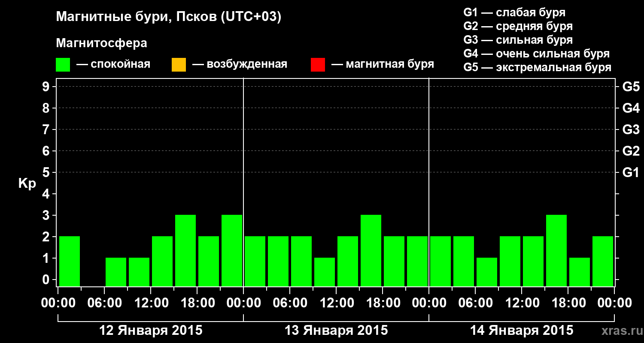Click the legend label '— магнитная буря'
Viewport: 644px width, 343px height.
(383, 64)
